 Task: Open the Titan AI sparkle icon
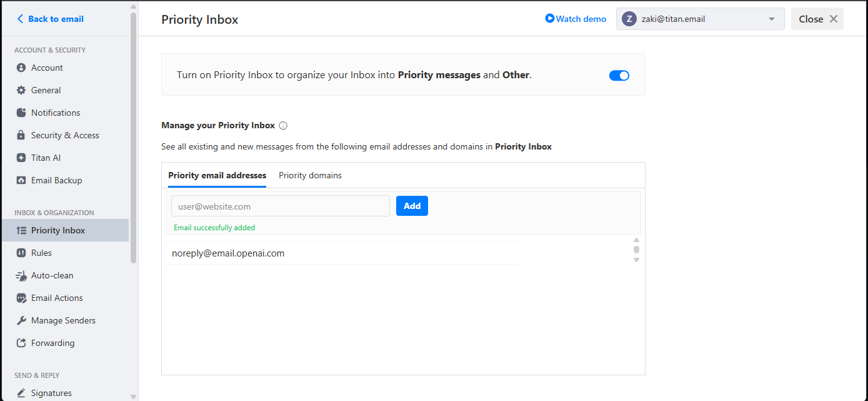point(21,158)
